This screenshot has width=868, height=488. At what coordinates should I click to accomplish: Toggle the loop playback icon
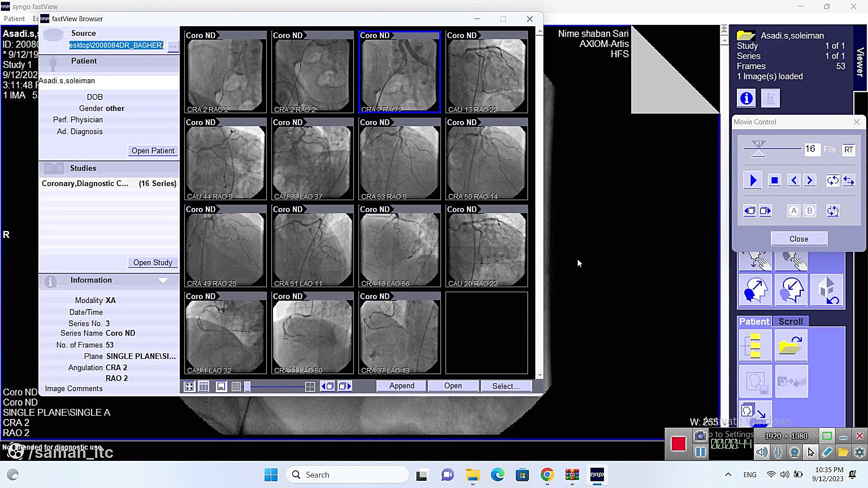(x=832, y=181)
